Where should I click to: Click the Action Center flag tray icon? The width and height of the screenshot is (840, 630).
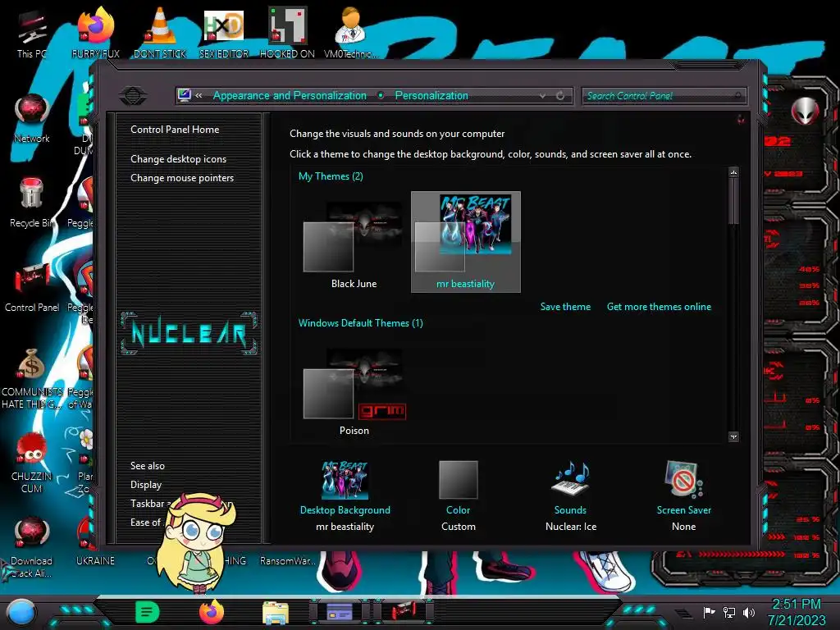(710, 612)
